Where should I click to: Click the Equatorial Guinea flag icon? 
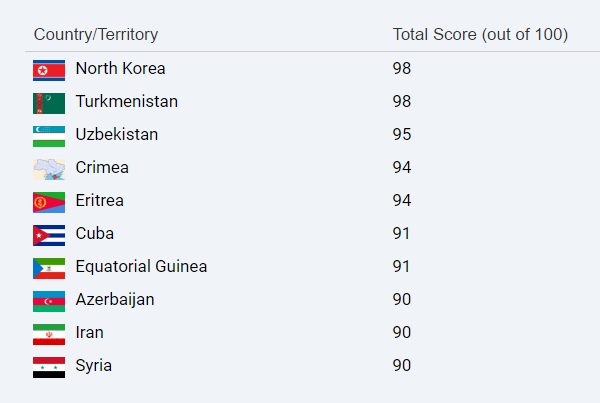(49, 268)
